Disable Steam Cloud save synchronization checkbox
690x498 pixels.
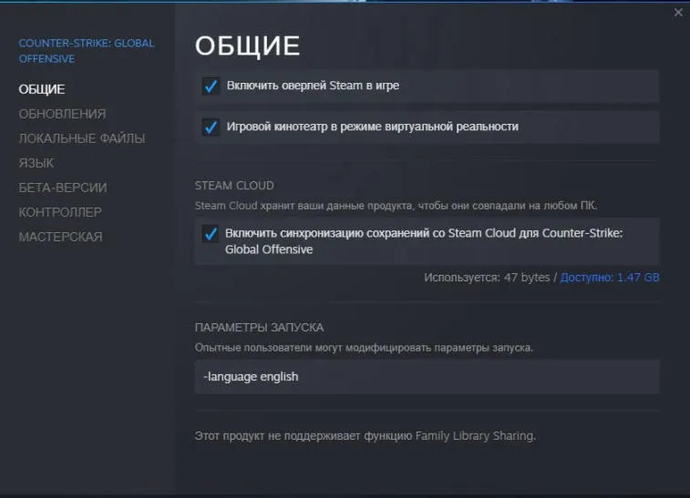click(210, 234)
